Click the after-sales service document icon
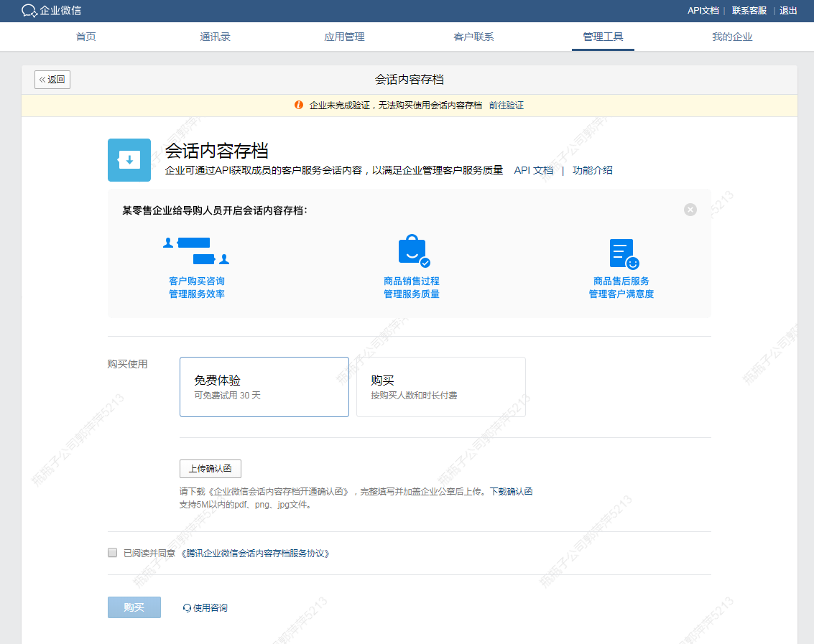The image size is (814, 644). coord(622,253)
